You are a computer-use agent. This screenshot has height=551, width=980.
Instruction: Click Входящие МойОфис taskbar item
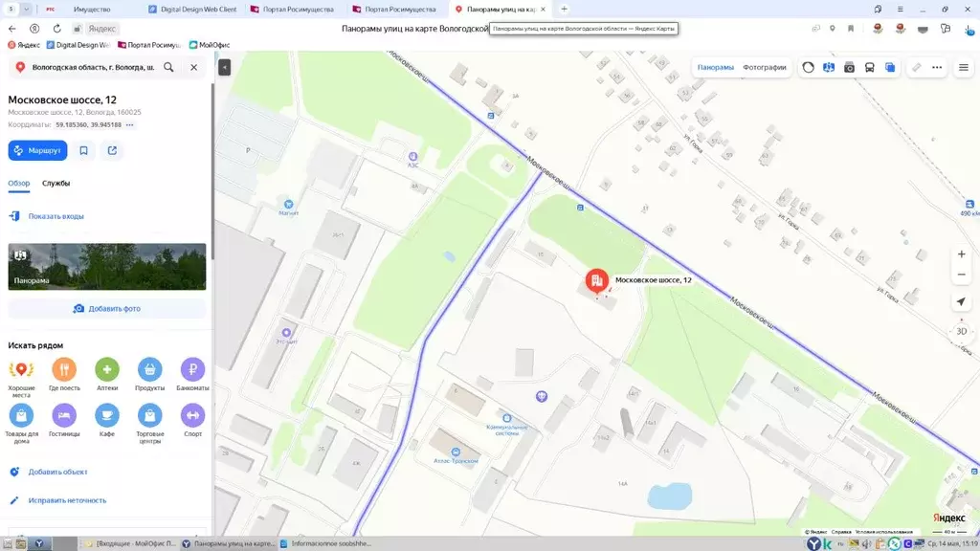pos(130,543)
